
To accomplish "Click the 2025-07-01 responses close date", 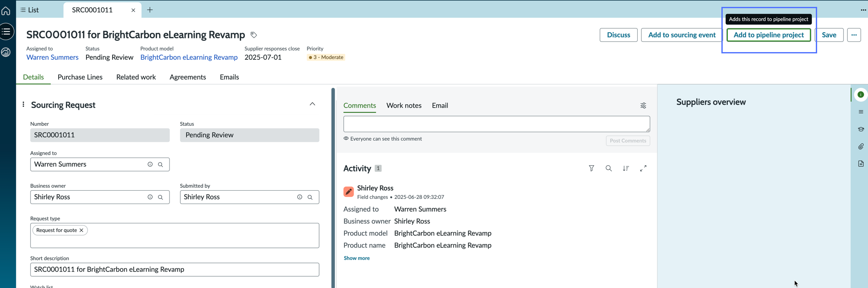I will point(263,57).
